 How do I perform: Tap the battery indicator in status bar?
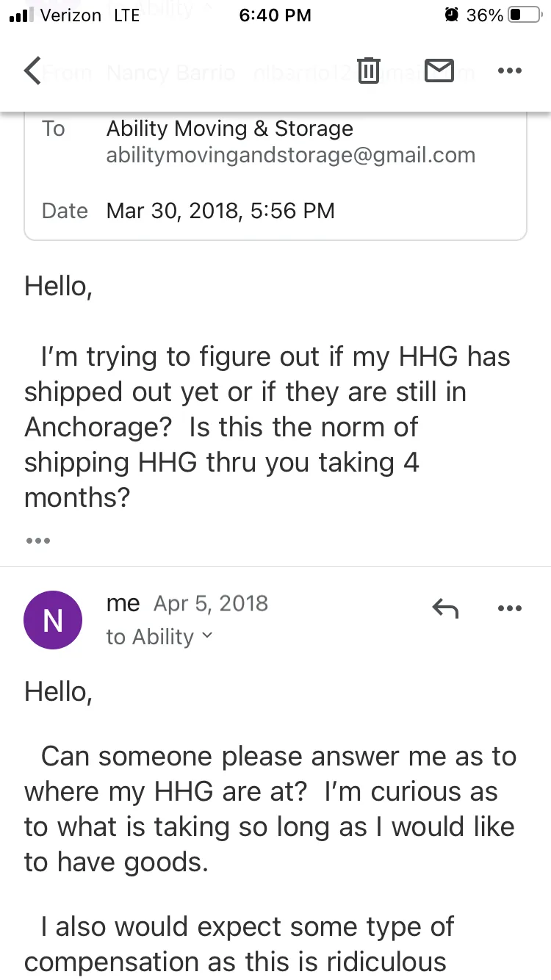click(525, 15)
